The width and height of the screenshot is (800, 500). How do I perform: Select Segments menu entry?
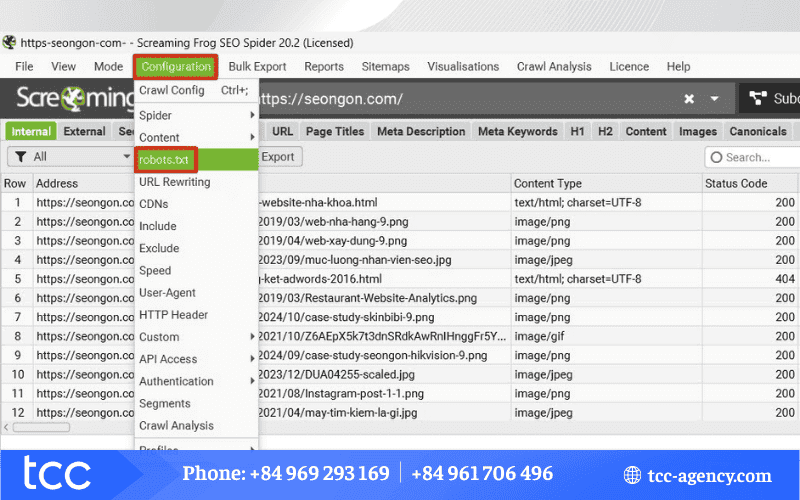(196, 404)
